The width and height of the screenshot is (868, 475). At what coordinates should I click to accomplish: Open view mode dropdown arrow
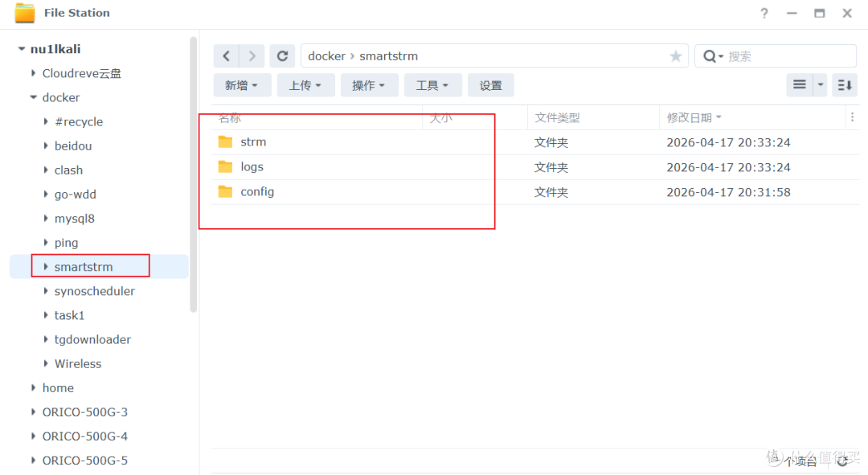pos(821,84)
